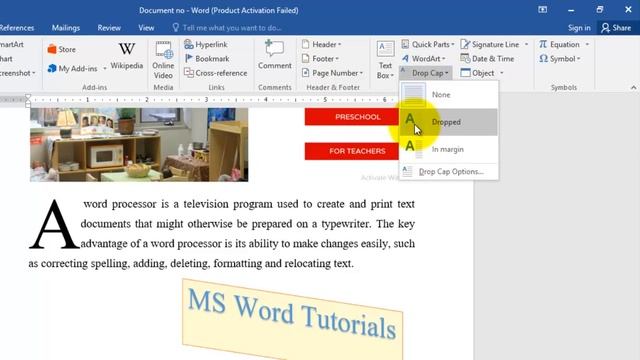640x360 pixels.
Task: Click the FOR TEACHERS red button
Action: point(352,151)
